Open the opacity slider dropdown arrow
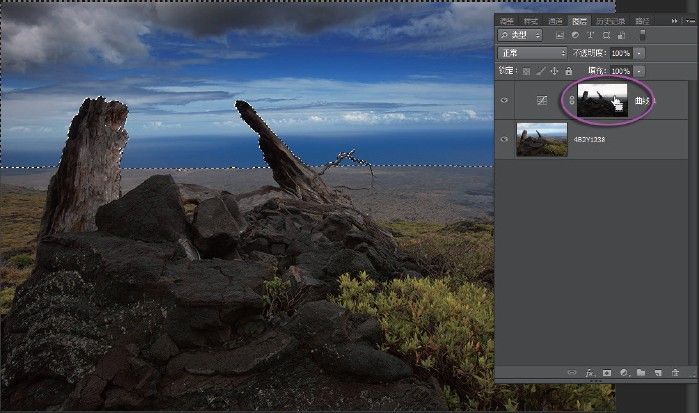 point(640,52)
